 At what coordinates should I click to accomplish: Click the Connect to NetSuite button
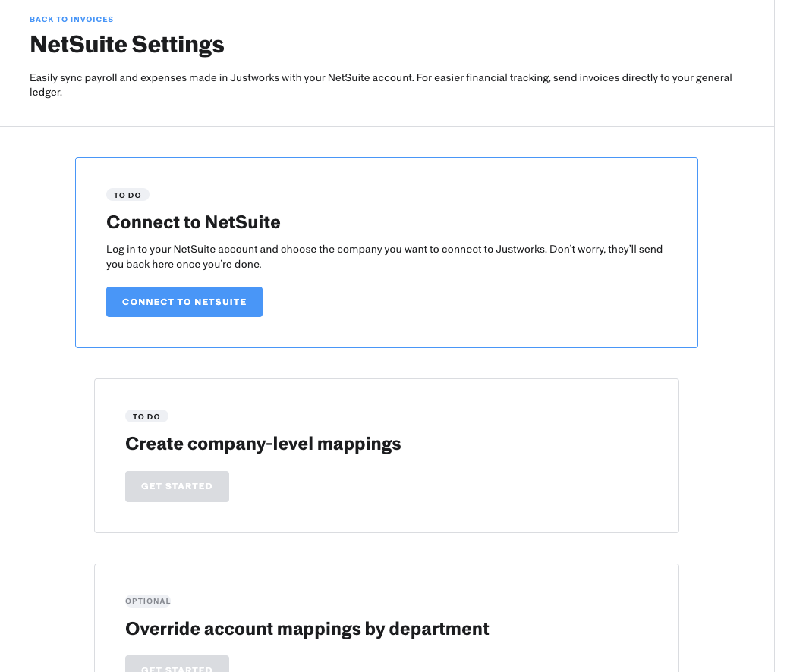(x=184, y=302)
